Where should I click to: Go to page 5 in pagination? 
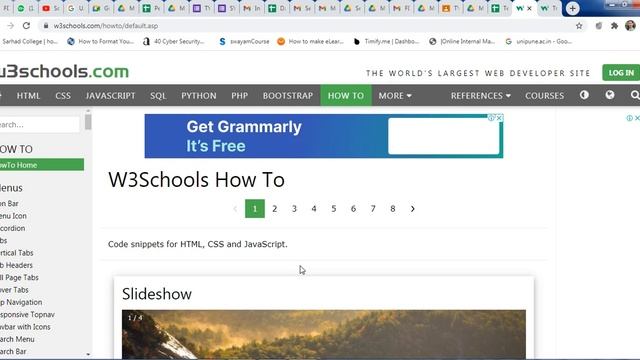[x=333, y=209]
